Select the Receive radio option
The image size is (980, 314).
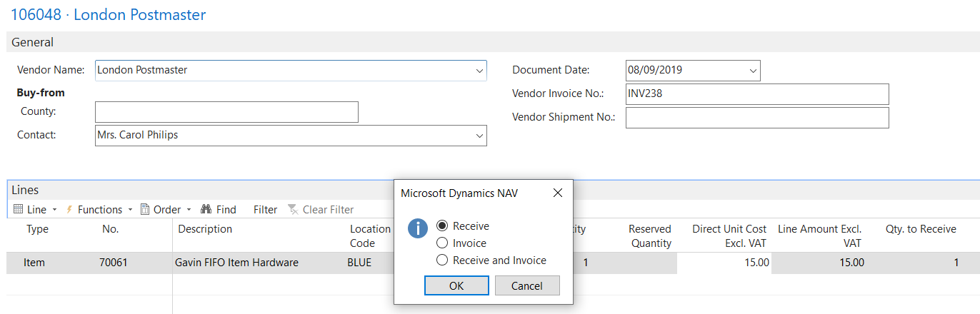(x=442, y=226)
